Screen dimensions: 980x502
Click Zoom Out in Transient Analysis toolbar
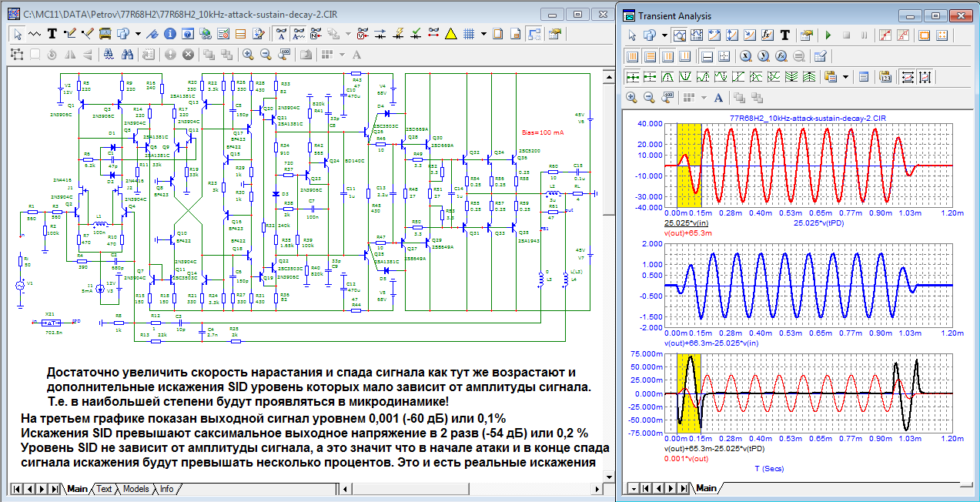[x=649, y=98]
